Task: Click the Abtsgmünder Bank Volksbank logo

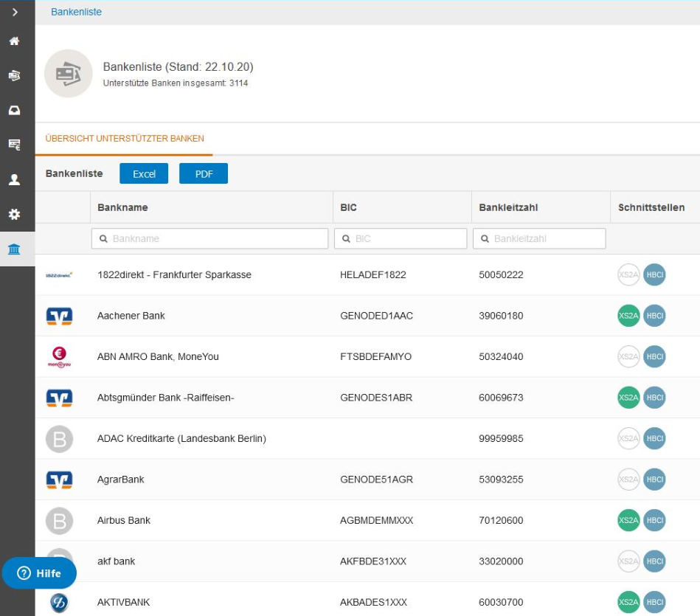Action: (59, 398)
